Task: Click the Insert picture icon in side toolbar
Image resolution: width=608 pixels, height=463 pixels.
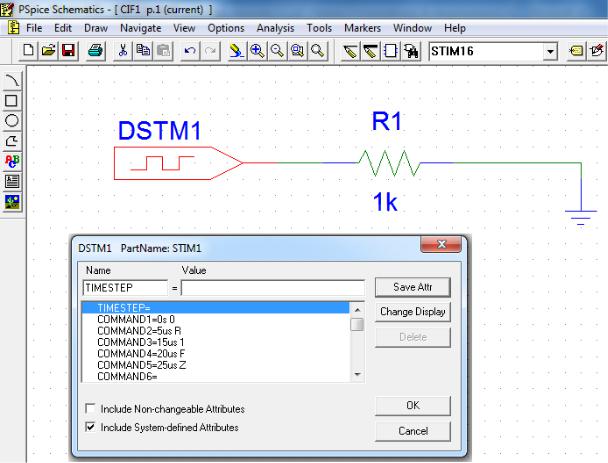Action: tap(12, 201)
